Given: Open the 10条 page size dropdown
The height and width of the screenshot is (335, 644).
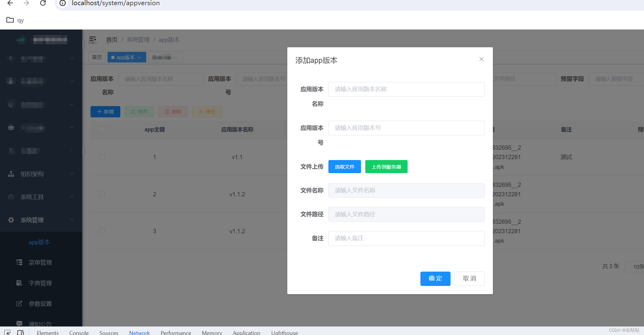Looking at the screenshot, I should click(635, 267).
